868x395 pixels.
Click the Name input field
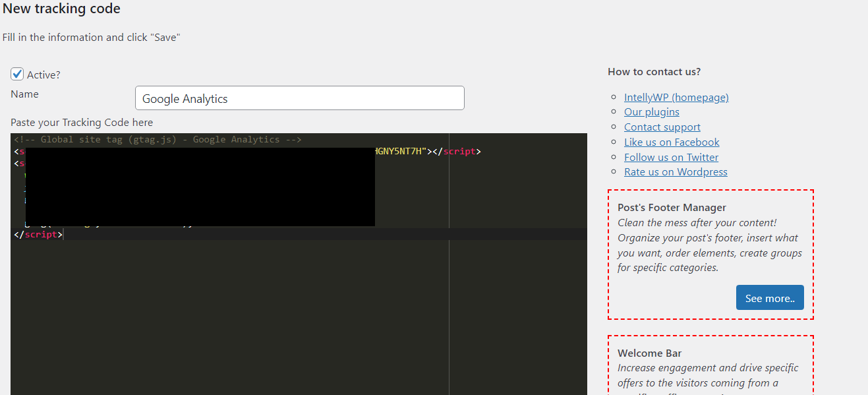pos(300,98)
